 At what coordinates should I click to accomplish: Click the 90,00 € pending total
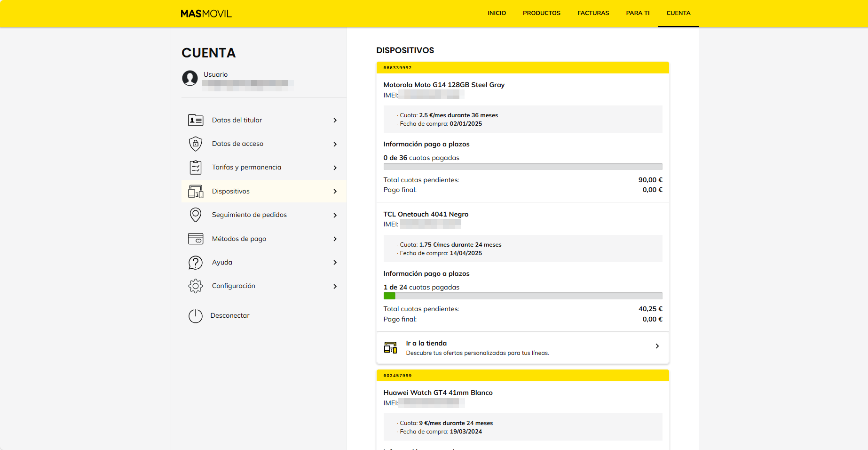click(650, 180)
